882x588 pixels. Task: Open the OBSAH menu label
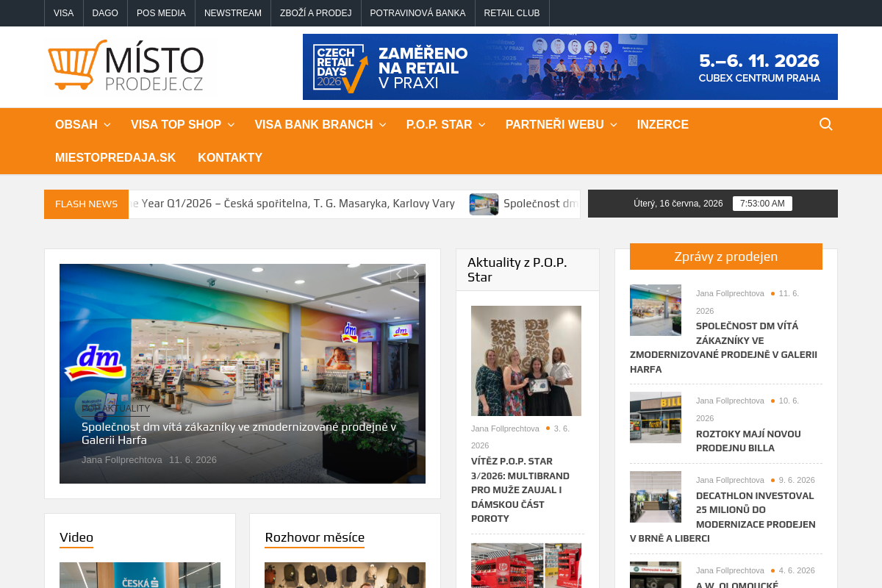[76, 125]
